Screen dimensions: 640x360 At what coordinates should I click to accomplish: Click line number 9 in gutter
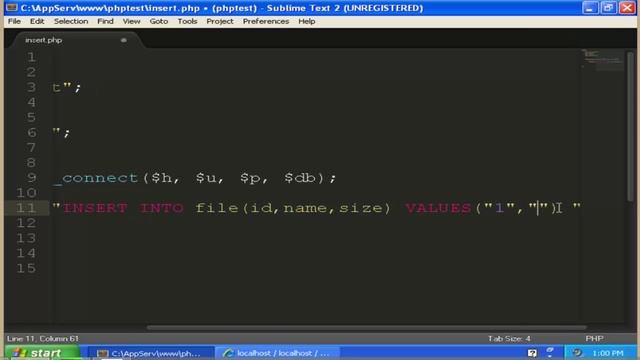pos(31,178)
